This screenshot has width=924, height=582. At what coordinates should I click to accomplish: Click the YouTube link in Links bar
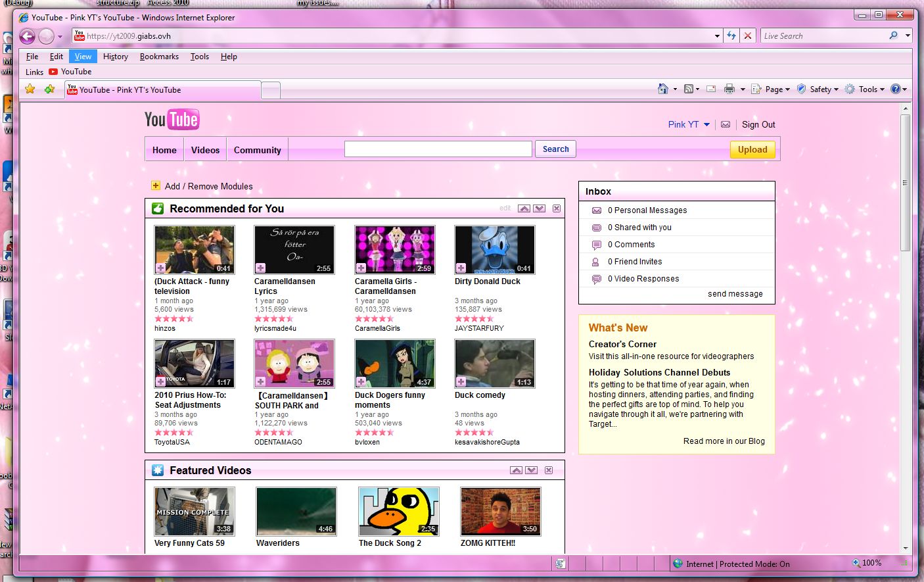[70, 72]
